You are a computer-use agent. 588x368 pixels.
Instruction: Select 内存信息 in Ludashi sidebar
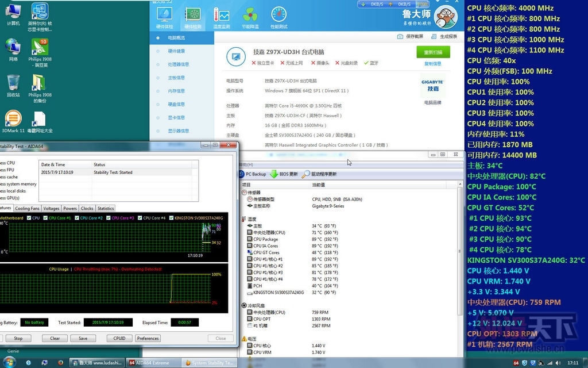(x=182, y=91)
